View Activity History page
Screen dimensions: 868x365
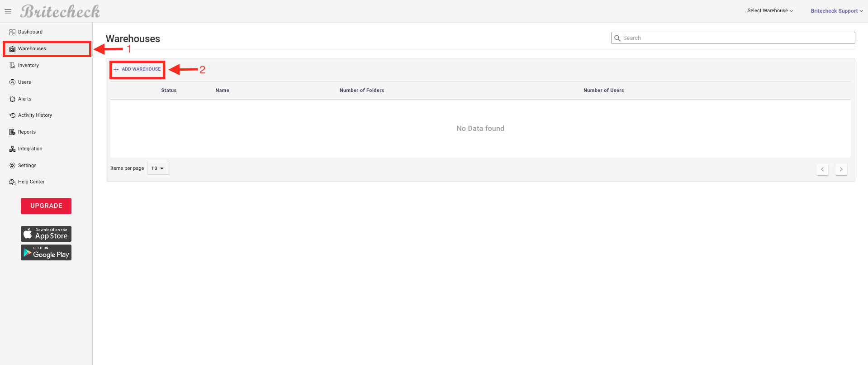[35, 115]
